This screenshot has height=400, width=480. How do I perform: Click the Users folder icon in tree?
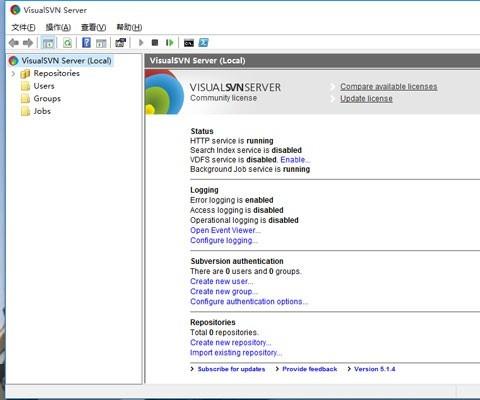(25, 86)
